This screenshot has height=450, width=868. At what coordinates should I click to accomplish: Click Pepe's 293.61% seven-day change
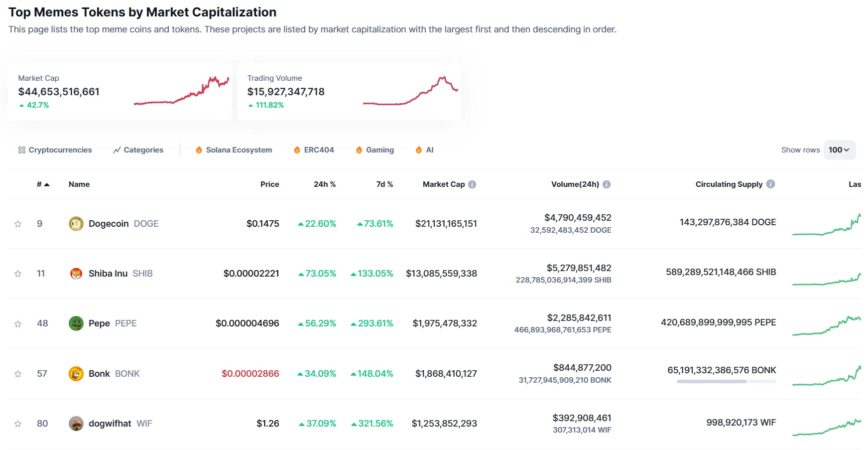coord(372,323)
